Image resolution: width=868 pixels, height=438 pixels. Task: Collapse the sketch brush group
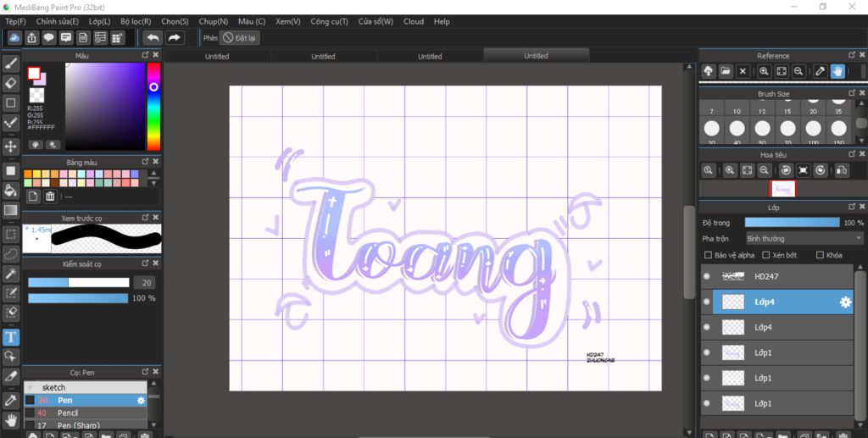(x=30, y=388)
